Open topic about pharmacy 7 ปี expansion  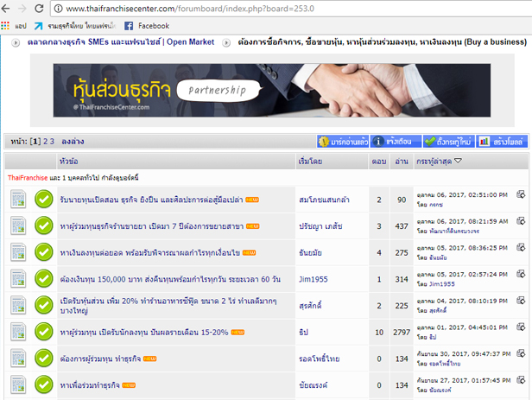coord(152,226)
